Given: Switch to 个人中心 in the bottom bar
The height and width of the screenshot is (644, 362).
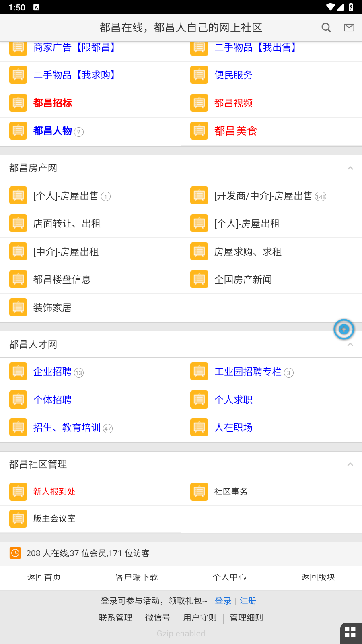Looking at the screenshot, I should (229, 577).
